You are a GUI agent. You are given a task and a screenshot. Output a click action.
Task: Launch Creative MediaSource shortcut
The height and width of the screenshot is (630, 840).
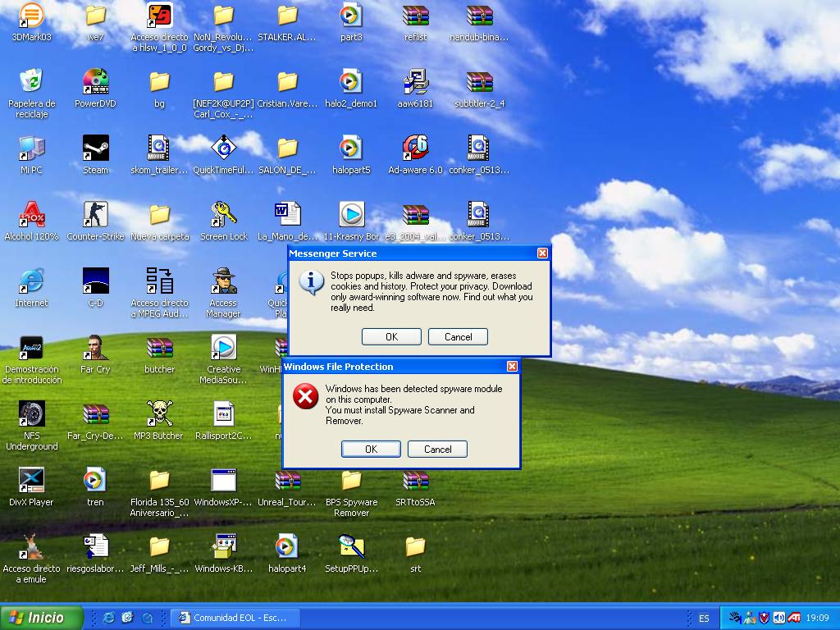pyautogui.click(x=224, y=347)
